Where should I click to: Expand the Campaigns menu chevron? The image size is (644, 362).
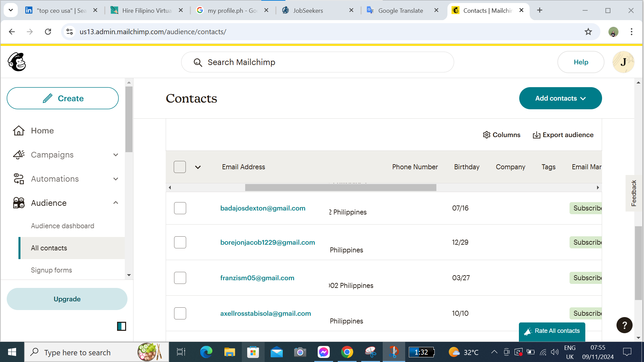pos(116,155)
